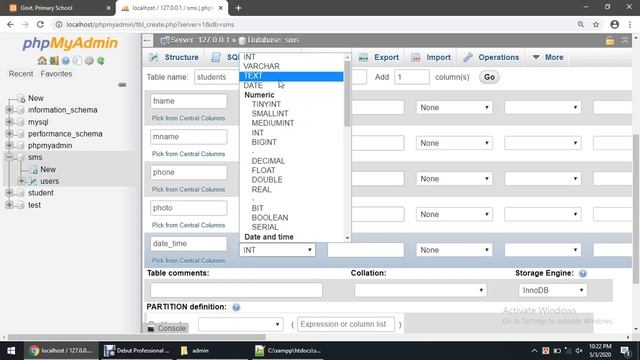Open the Windows notification center icon
This screenshot has height=360, width=640.
point(625,351)
